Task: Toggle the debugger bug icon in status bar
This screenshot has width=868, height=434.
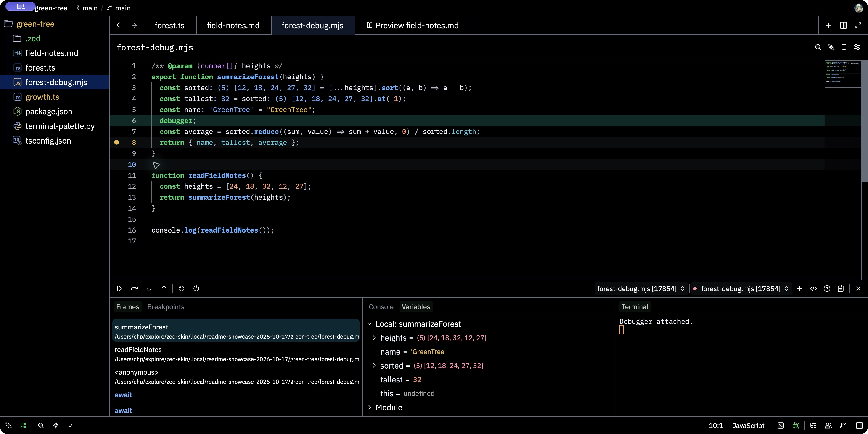Action: tap(796, 426)
